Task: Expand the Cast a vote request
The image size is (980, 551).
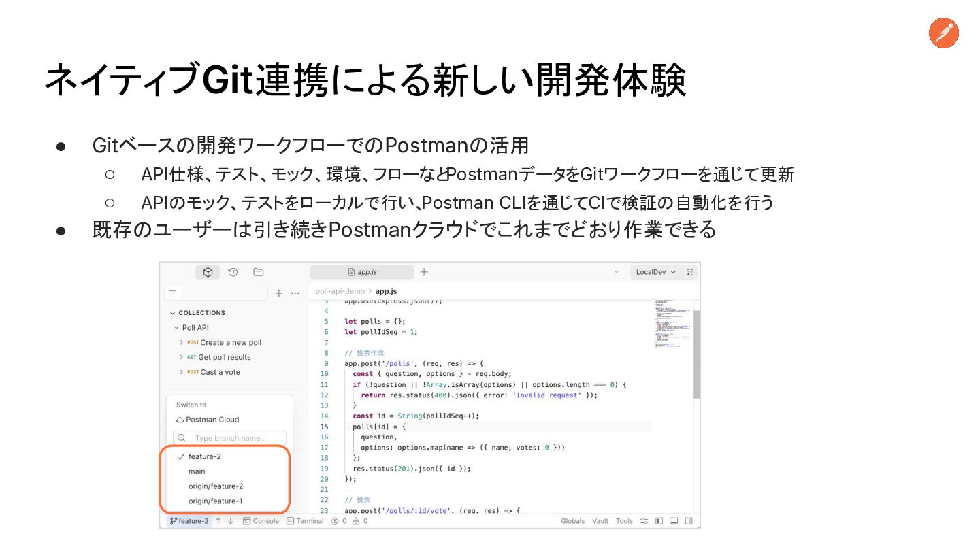Action: pos(181,373)
